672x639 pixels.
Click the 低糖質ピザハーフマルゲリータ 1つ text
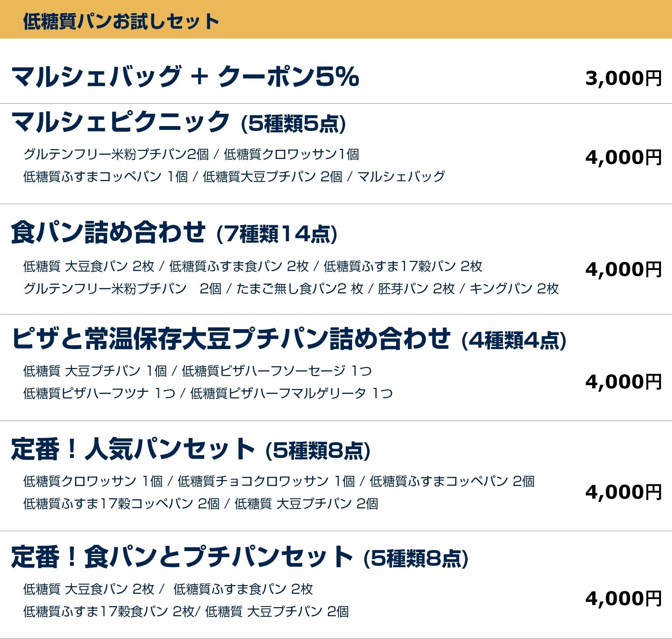pos(291,393)
